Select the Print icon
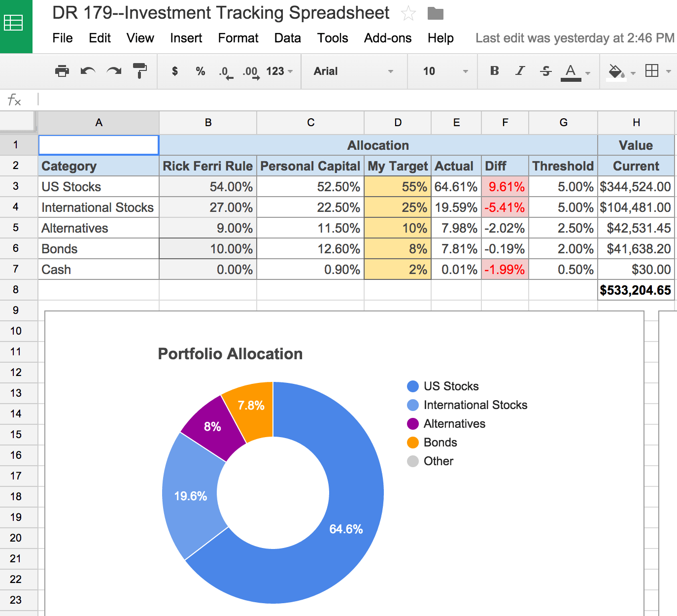Viewport: 677px width, 616px height. pyautogui.click(x=62, y=71)
